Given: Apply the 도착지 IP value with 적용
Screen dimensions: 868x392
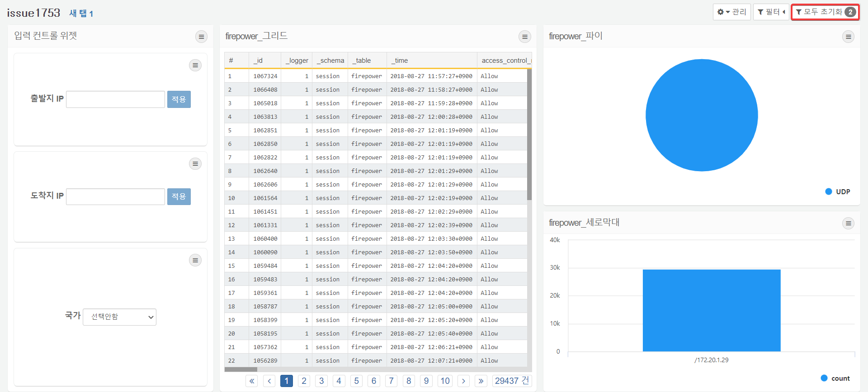Looking at the screenshot, I should 179,196.
